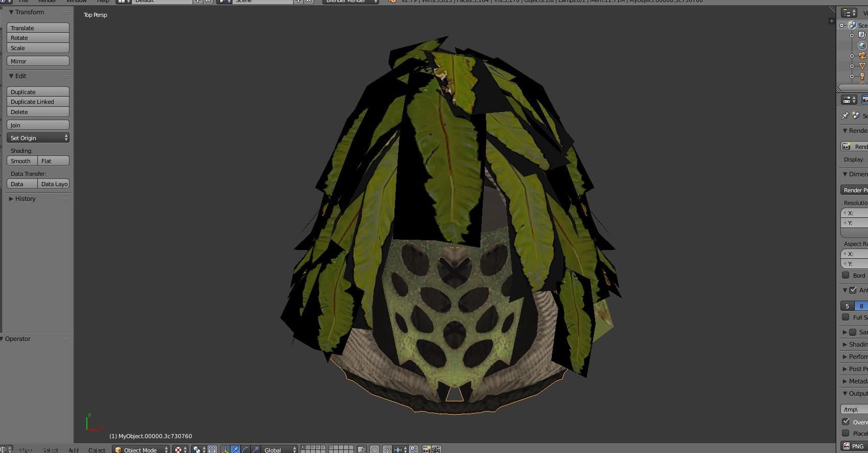The width and height of the screenshot is (868, 453).
Task: Join the selected objects
Action: coord(38,125)
